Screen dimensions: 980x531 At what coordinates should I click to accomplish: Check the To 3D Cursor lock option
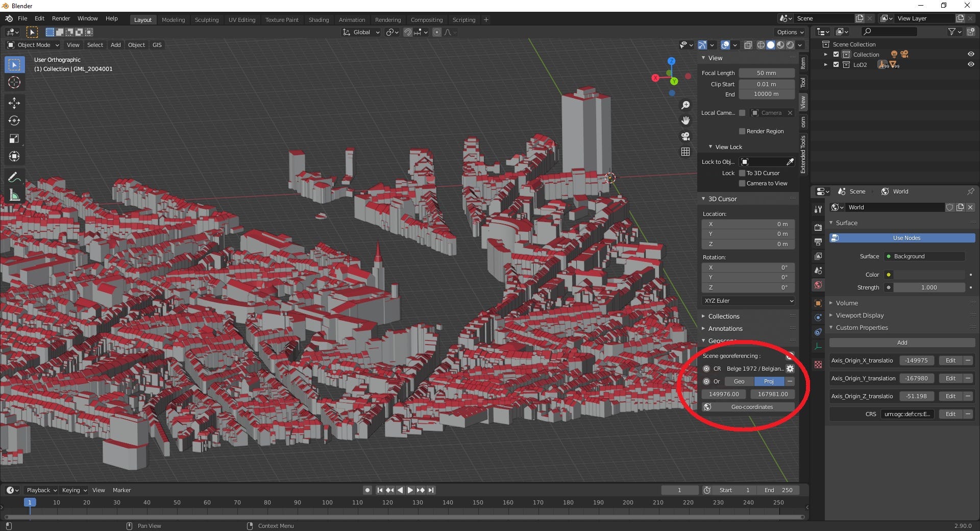coord(742,173)
